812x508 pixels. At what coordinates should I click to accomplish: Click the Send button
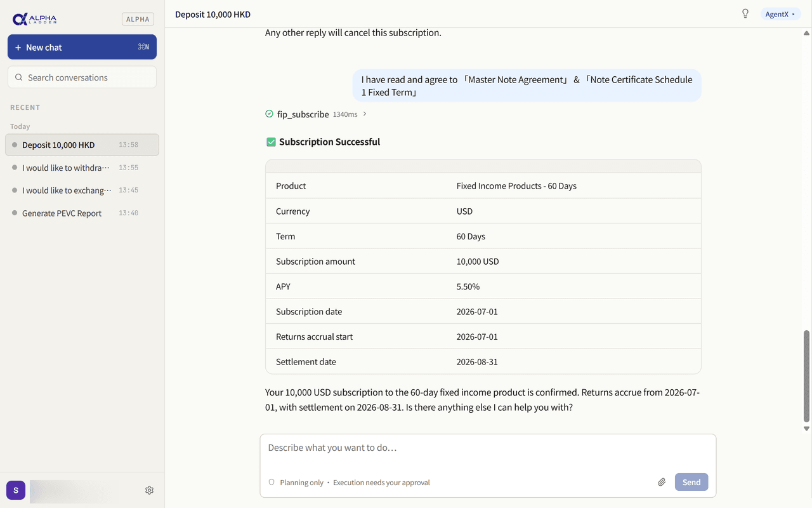click(691, 482)
